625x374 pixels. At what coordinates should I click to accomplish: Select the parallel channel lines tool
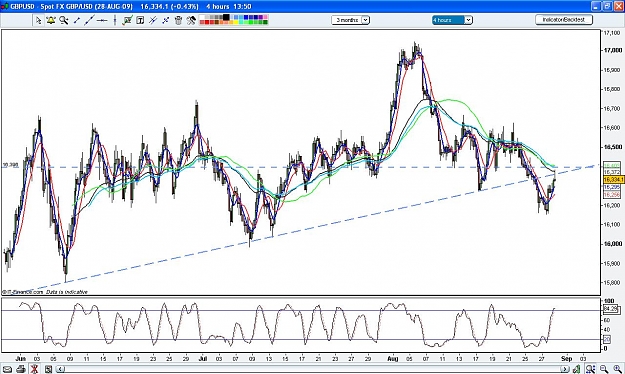pyautogui.click(x=153, y=20)
